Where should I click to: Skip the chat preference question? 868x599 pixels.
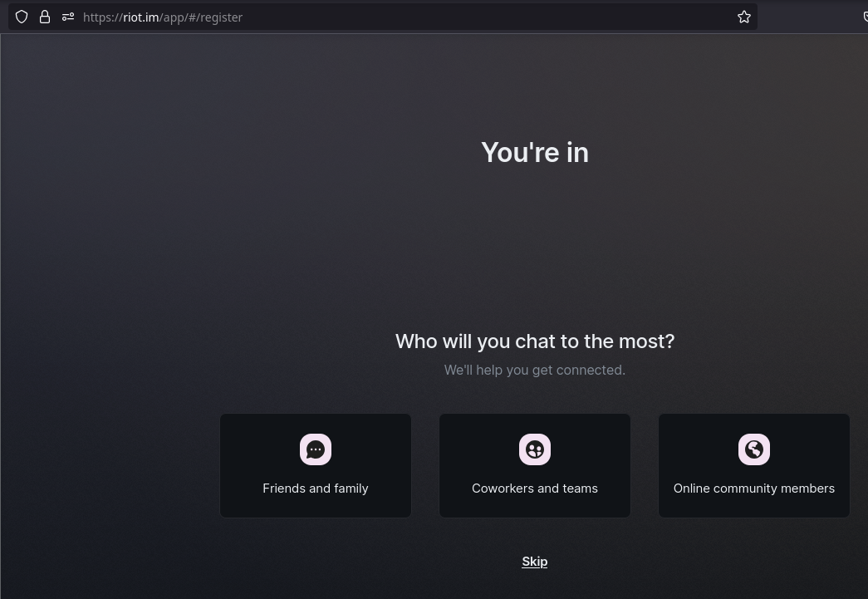coord(535,562)
